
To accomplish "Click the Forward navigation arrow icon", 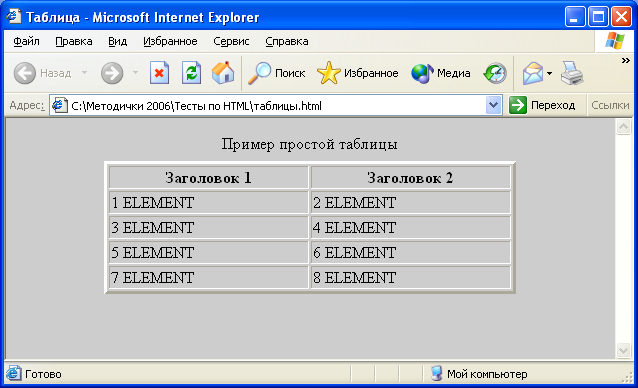I will coord(112,73).
